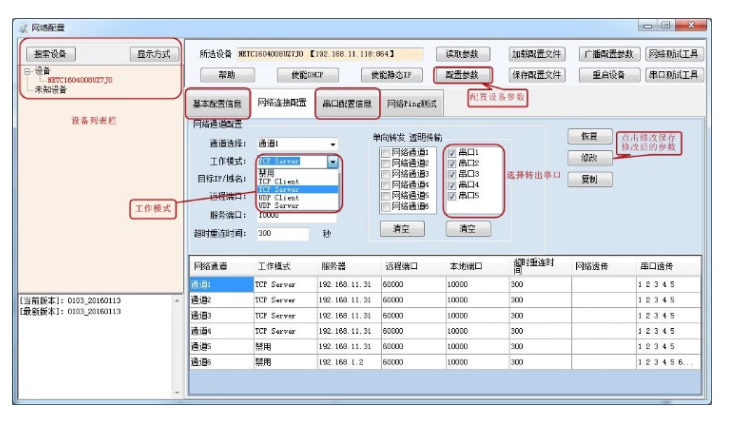Viewport: 737px width, 424px height.
Task: Click the 显示方式 display mode button
Action: click(x=153, y=54)
